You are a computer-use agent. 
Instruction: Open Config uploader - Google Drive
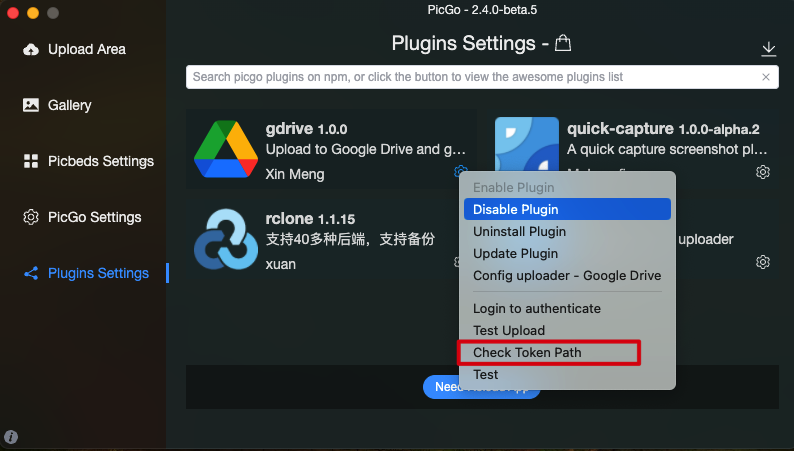567,275
